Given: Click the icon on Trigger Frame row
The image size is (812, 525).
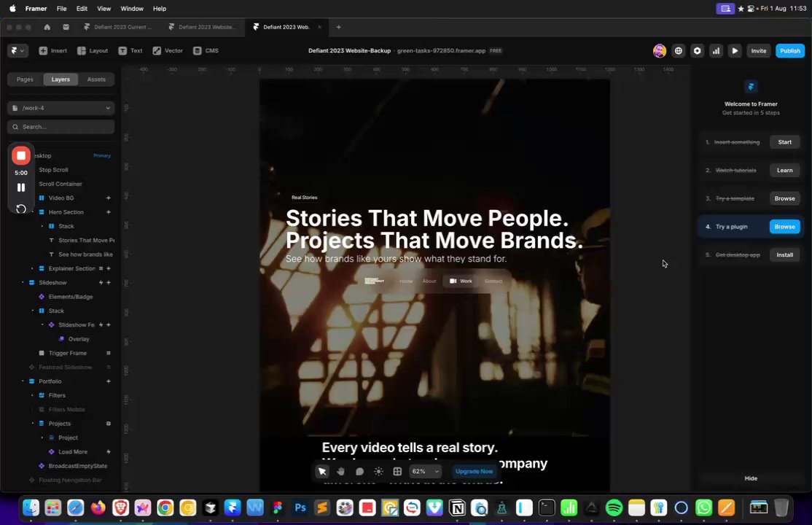Looking at the screenshot, I should pos(108,353).
